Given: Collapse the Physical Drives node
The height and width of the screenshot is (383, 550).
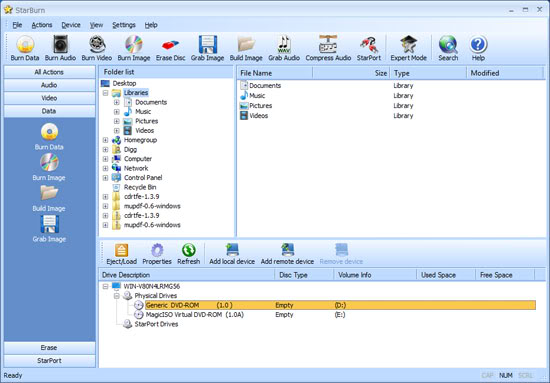Looking at the screenshot, I should coord(117,296).
